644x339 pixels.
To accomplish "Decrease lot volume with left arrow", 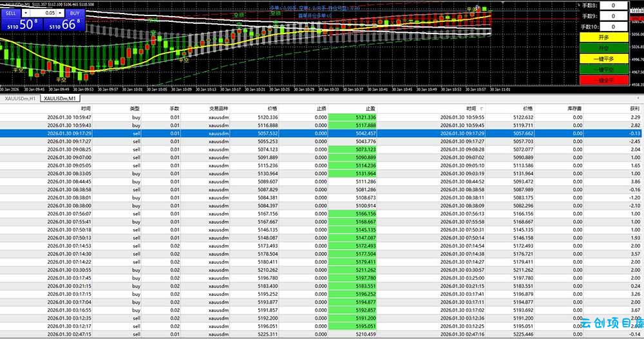I will 26,13.
